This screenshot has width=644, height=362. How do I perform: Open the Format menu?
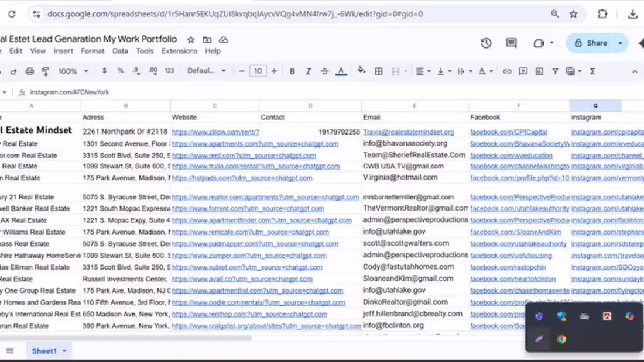[93, 51]
